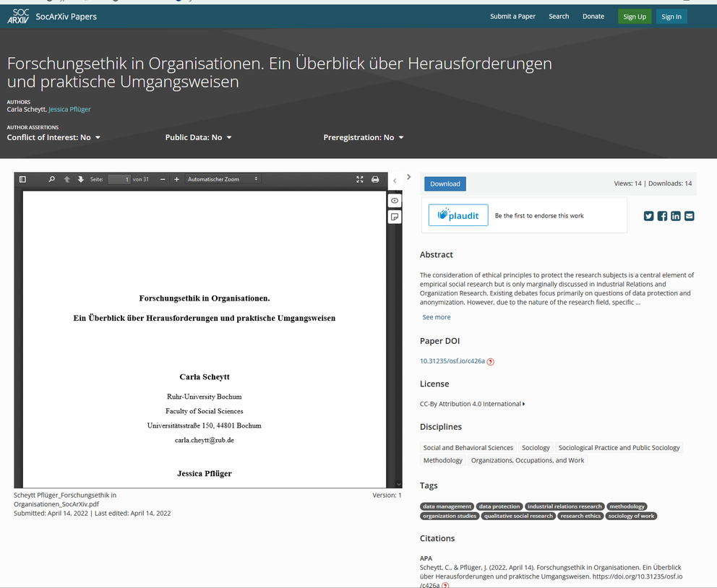Expand Conflict of Interest assertion
The width and height of the screenshot is (717, 588).
[x=53, y=137]
